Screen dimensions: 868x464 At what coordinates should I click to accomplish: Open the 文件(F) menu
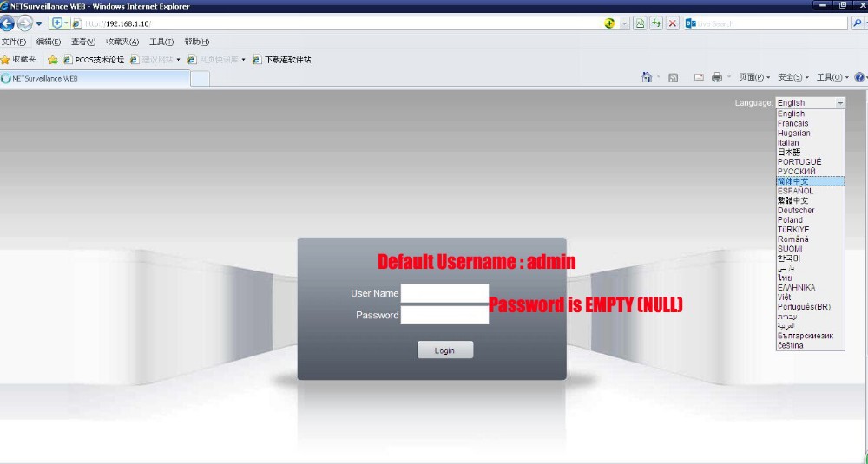[x=13, y=42]
